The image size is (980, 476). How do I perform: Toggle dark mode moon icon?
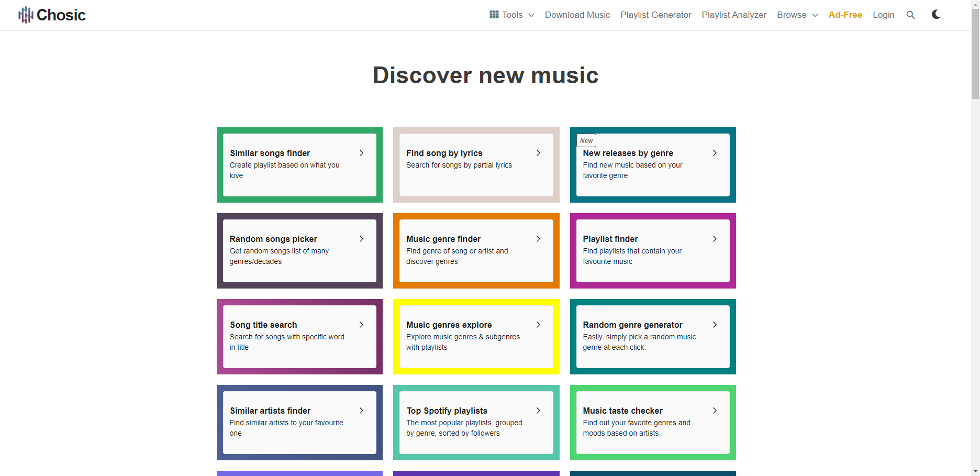[936, 15]
